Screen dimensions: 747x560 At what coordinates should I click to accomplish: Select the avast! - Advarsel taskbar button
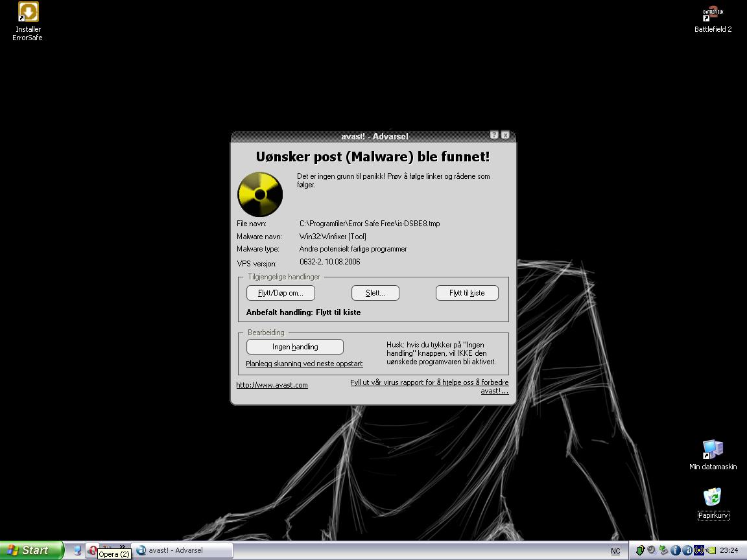182,550
